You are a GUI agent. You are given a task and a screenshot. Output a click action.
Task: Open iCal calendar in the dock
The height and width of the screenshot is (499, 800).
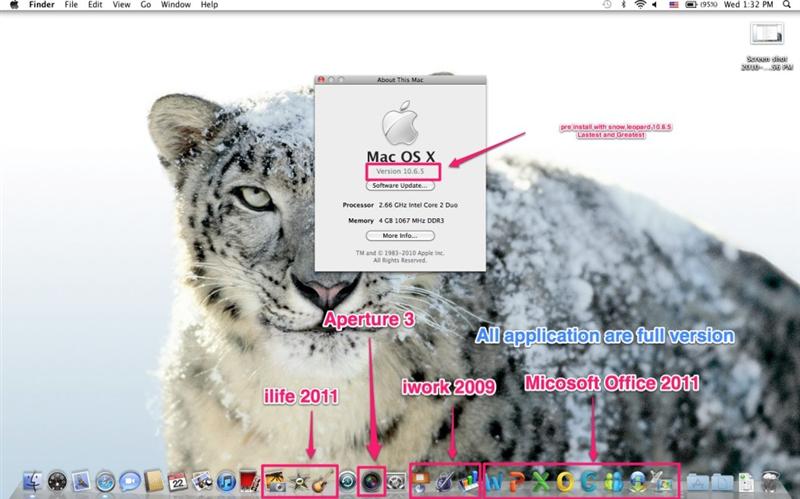click(x=178, y=483)
